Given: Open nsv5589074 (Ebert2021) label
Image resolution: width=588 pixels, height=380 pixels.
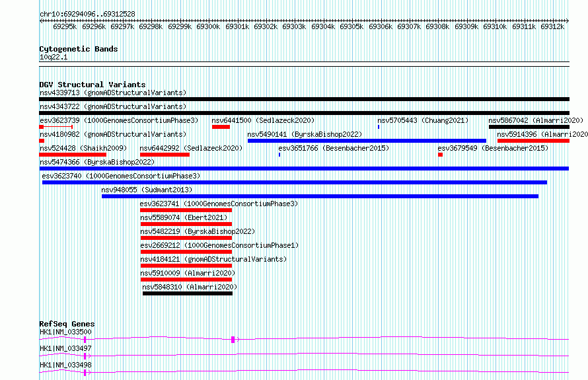Looking at the screenshot, I should [x=184, y=217].
